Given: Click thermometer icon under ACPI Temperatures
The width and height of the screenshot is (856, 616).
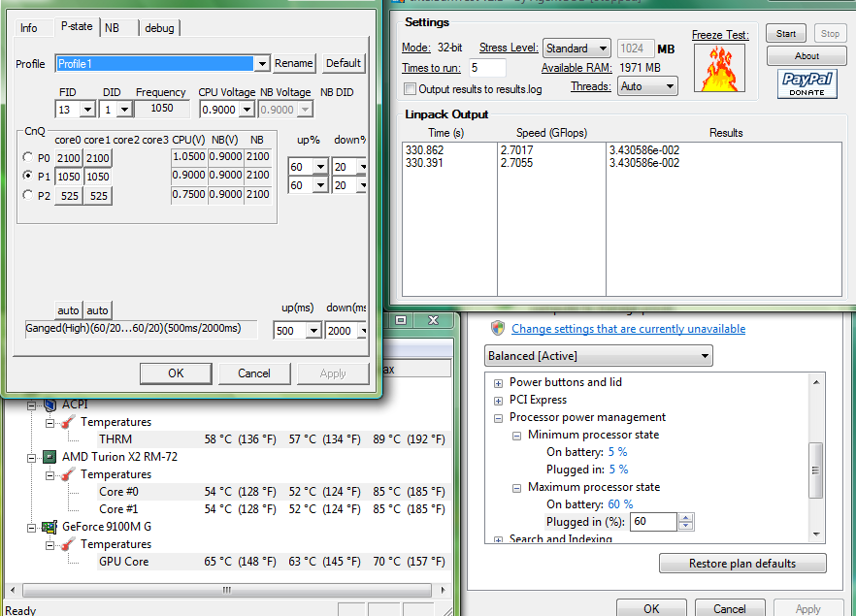Looking at the screenshot, I should pyautogui.click(x=68, y=422).
